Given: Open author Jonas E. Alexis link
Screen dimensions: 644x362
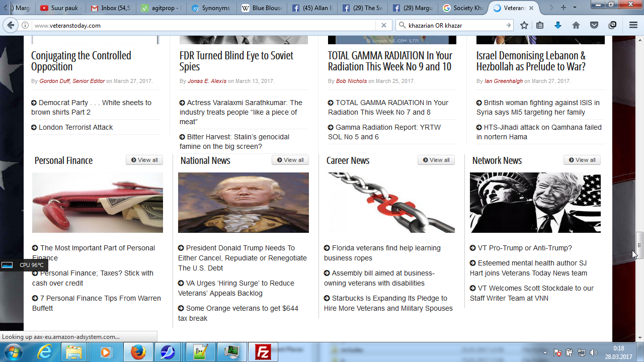Looking at the screenshot, I should (x=207, y=81).
